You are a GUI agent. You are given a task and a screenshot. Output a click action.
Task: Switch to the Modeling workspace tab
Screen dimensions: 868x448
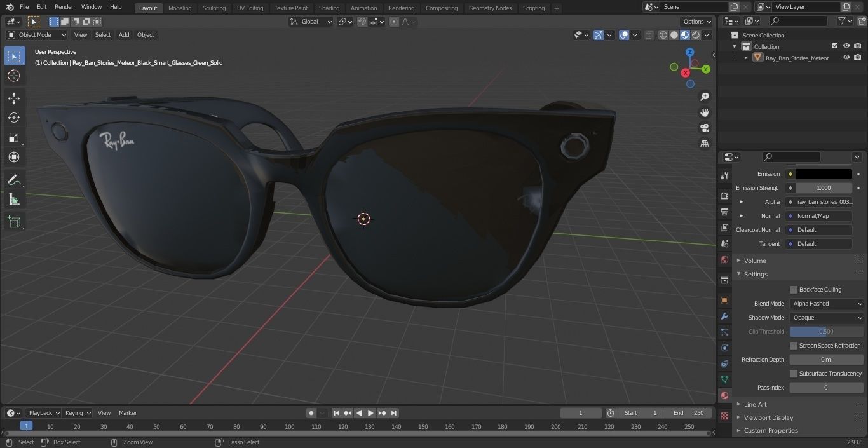pyautogui.click(x=180, y=8)
